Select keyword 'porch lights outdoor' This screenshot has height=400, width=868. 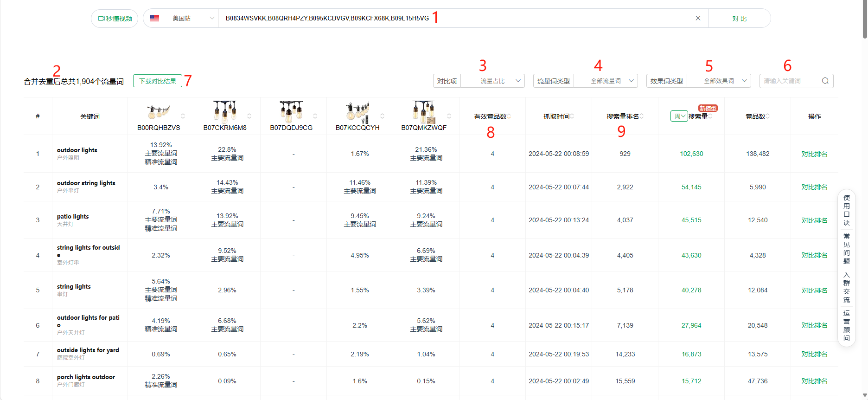[86, 377]
